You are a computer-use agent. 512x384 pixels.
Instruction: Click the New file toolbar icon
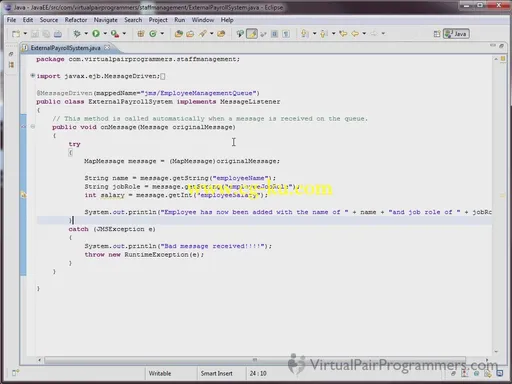pyautogui.click(x=16, y=34)
